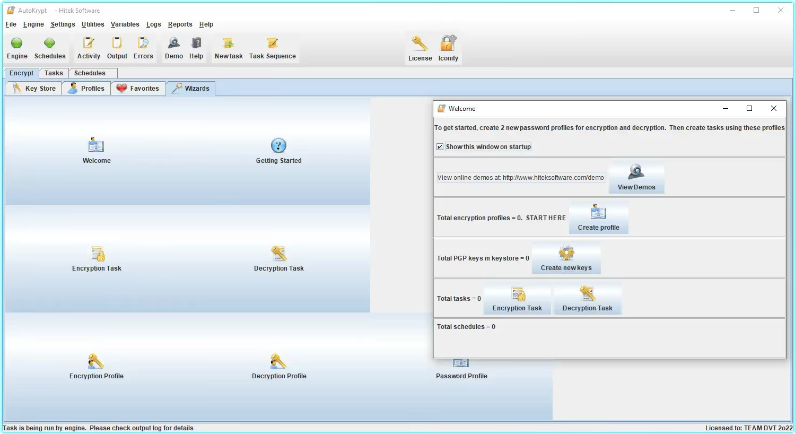Click the License key icon
The width and height of the screenshot is (795, 434).
pos(420,49)
